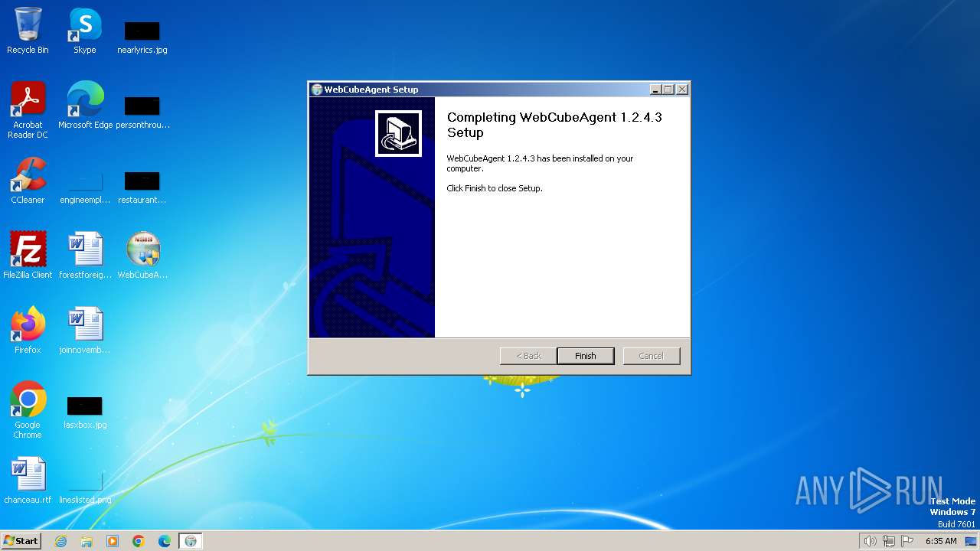Select FileZilla Client shortcut
This screenshot has height=551, width=980.
coord(28,256)
